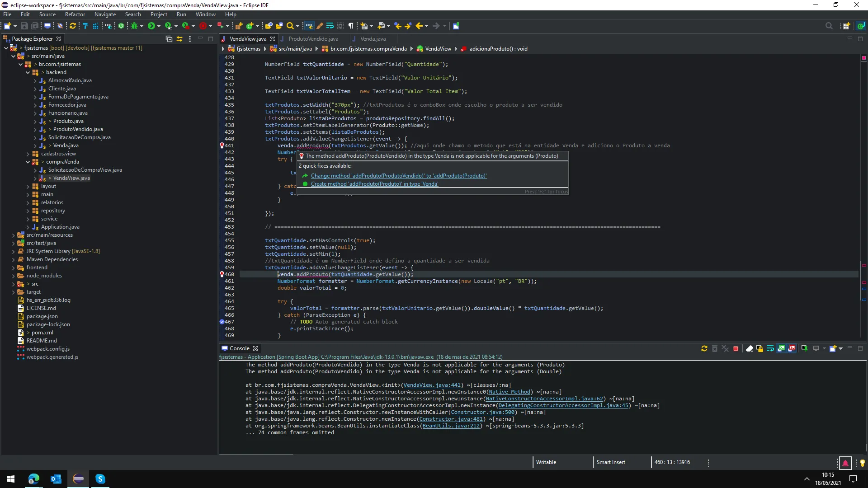This screenshot has width=868, height=488.
Task: Collapse the compraVenda package
Action: tap(28, 162)
